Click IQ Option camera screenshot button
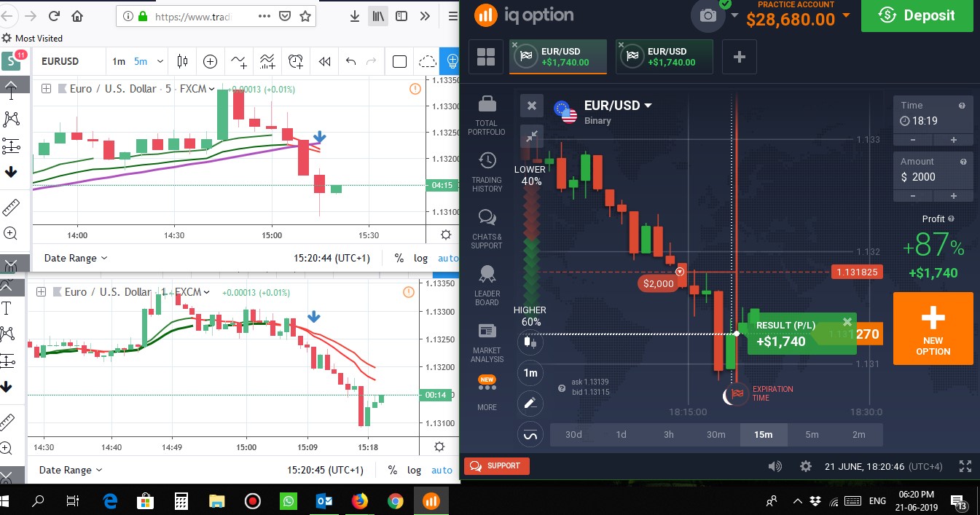980x515 pixels. coord(707,15)
